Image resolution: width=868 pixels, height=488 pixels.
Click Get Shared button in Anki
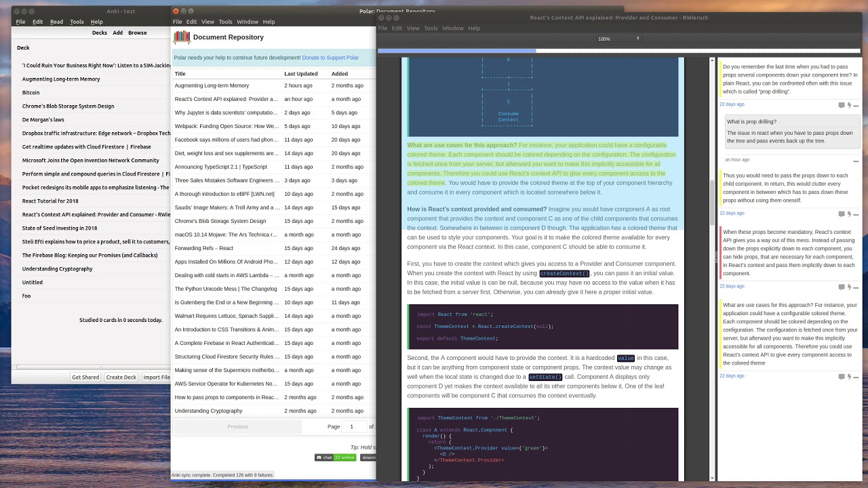85,378
